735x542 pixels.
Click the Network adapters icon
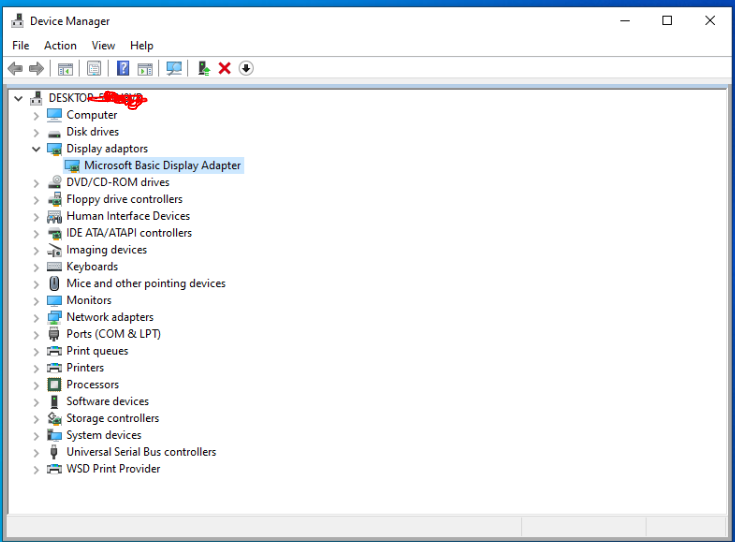pyautogui.click(x=54, y=317)
